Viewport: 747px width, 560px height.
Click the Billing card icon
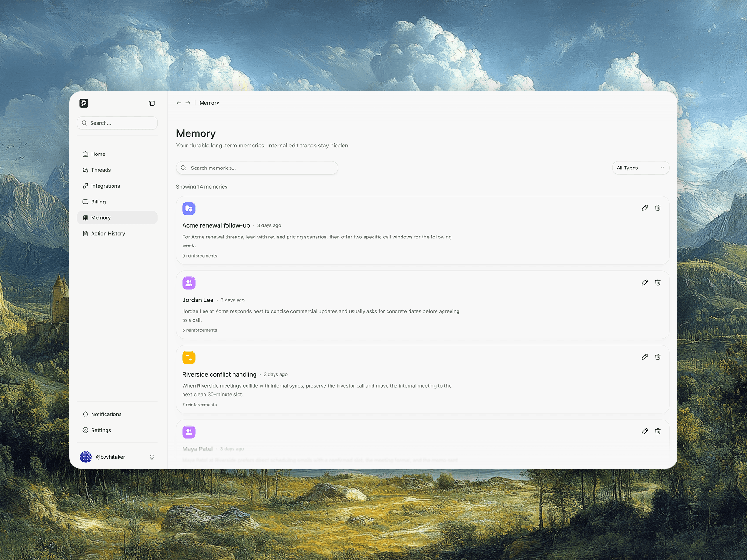click(85, 202)
